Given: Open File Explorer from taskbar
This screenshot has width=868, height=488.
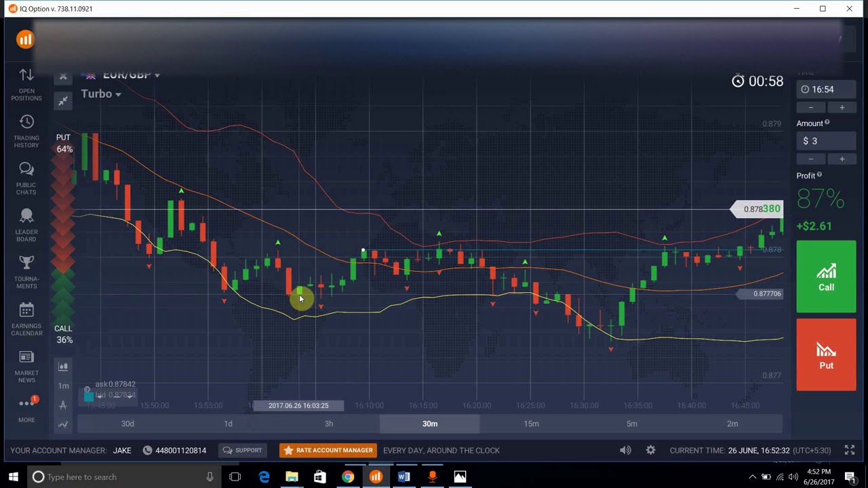Looking at the screenshot, I should [x=292, y=477].
